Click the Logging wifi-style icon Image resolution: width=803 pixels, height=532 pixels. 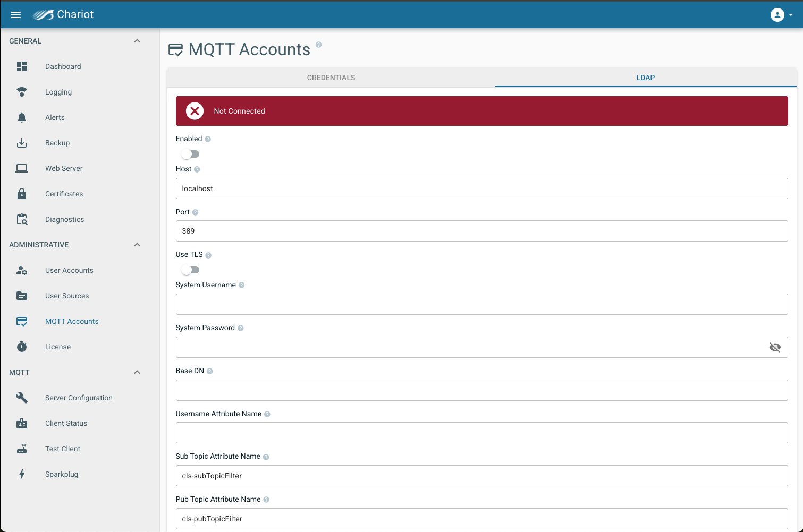(22, 92)
